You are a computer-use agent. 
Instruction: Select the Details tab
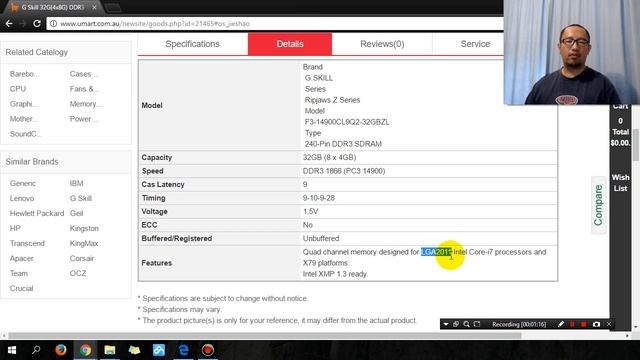point(290,44)
